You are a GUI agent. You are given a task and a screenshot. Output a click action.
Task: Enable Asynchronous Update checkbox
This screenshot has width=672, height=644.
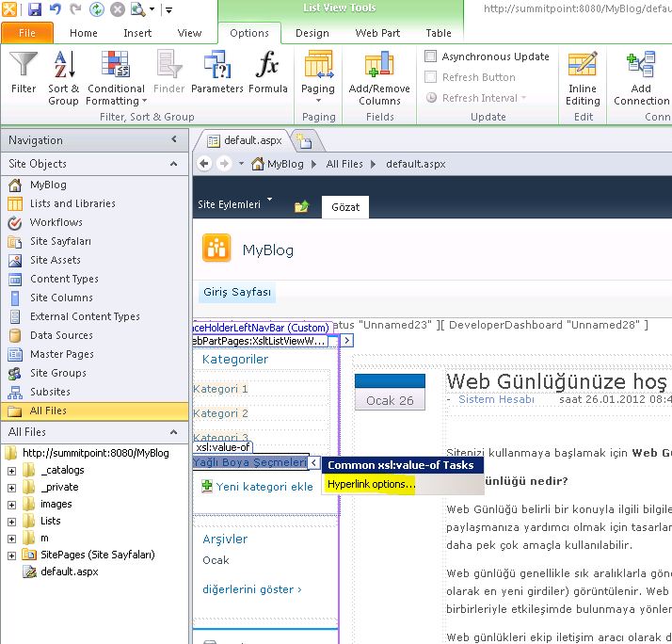[x=431, y=56]
